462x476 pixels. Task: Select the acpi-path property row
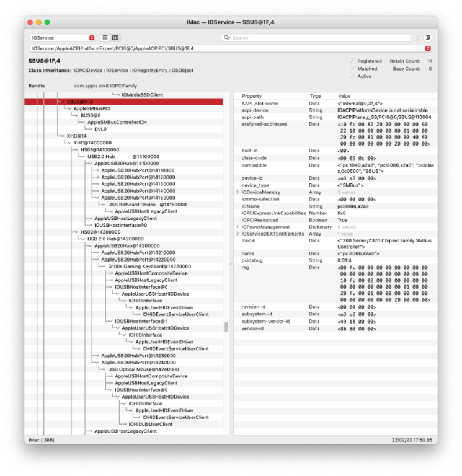tap(335, 117)
